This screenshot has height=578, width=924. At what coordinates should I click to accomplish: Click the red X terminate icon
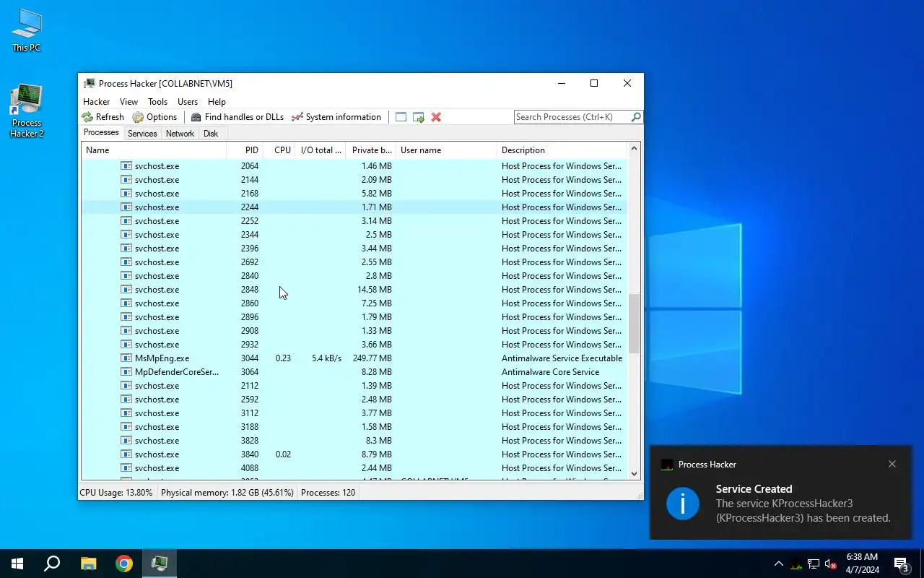(436, 117)
